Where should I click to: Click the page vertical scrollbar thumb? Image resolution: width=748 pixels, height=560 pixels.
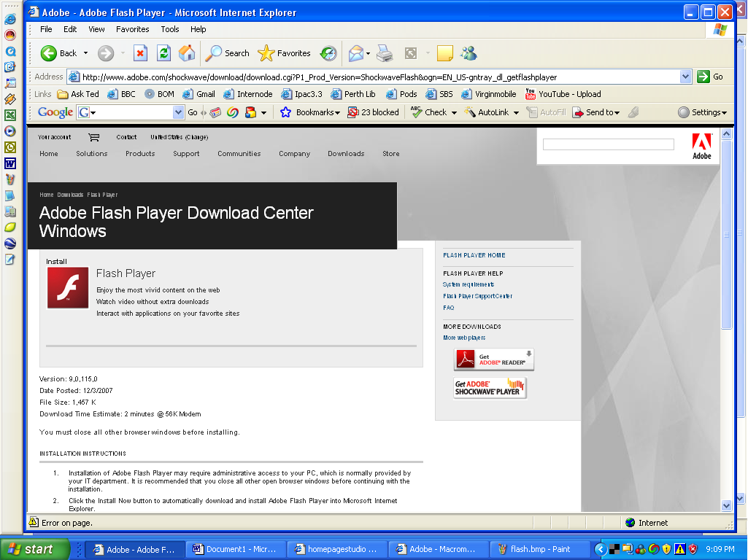click(727, 235)
